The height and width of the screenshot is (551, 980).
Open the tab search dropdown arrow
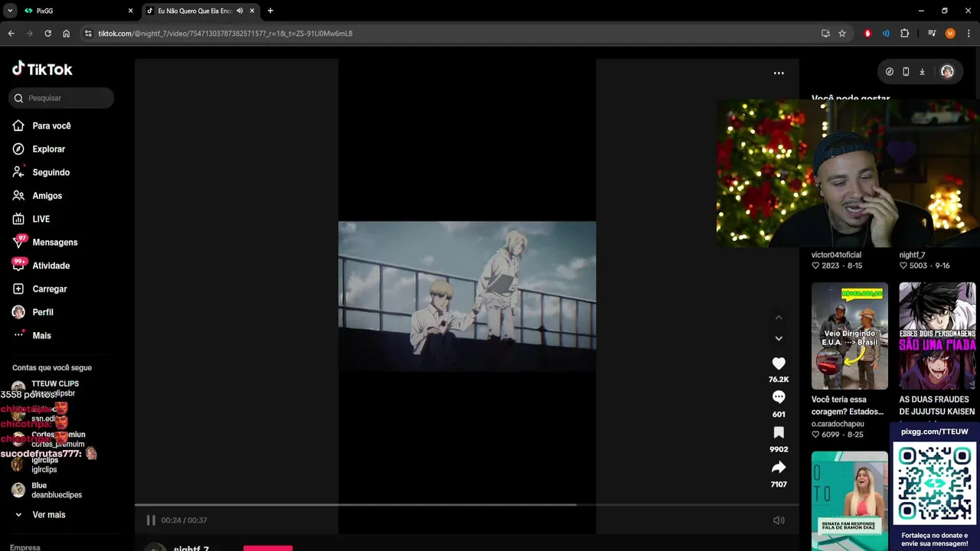click(10, 11)
